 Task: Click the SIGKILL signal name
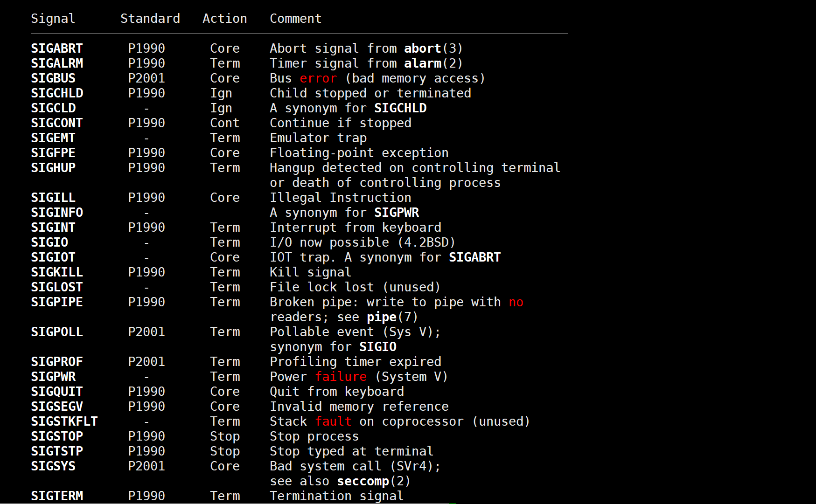click(x=57, y=272)
